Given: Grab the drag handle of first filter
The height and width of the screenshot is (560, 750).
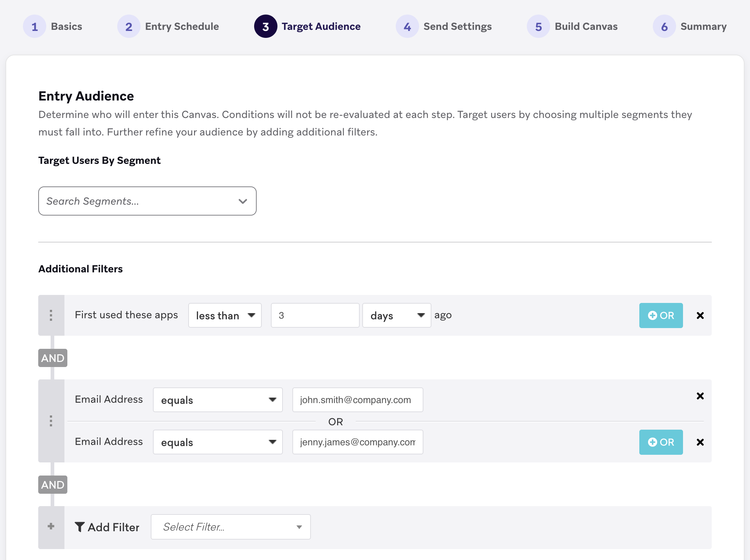Looking at the screenshot, I should (51, 315).
